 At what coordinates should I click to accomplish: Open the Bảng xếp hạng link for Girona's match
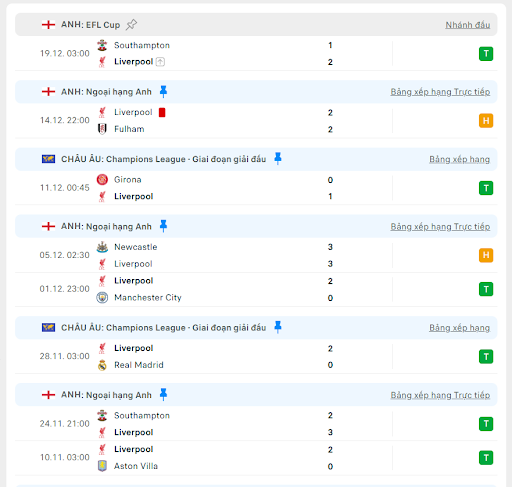(459, 159)
